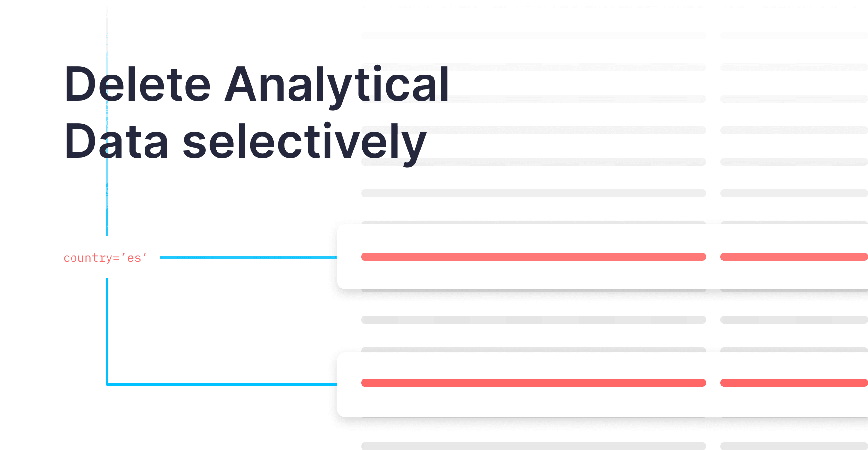The height and width of the screenshot is (450, 868).
Task: Select the lower highlighted white row card
Action: [x=602, y=402]
